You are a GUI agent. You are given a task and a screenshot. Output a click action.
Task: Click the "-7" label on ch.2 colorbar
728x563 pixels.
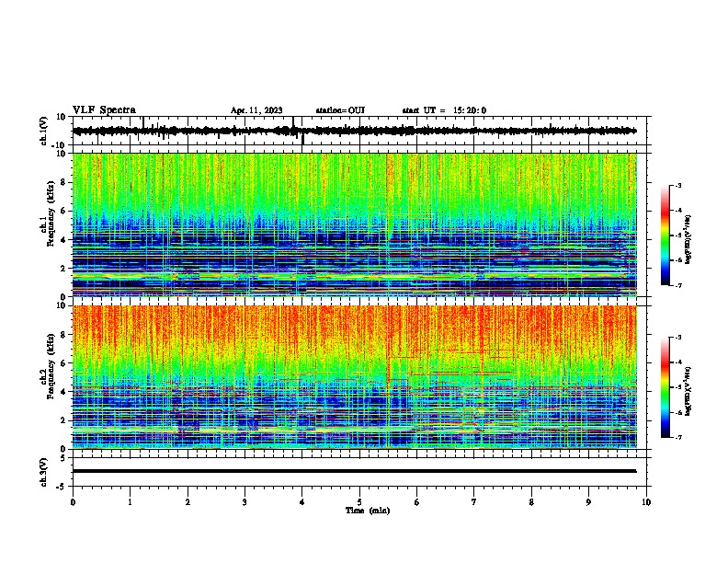677,438
